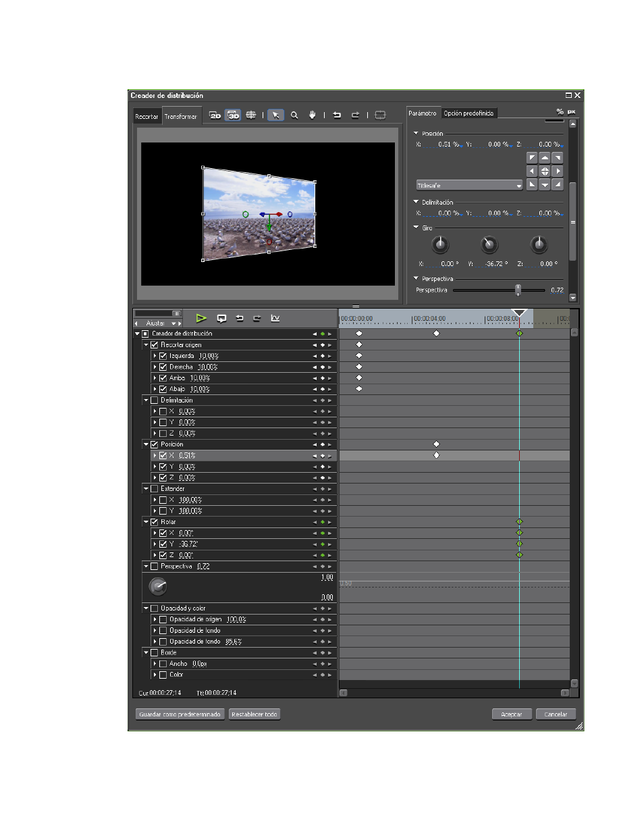Click the timeline playhead marker
Screen dimensions: 644x834
pyautogui.click(x=519, y=313)
